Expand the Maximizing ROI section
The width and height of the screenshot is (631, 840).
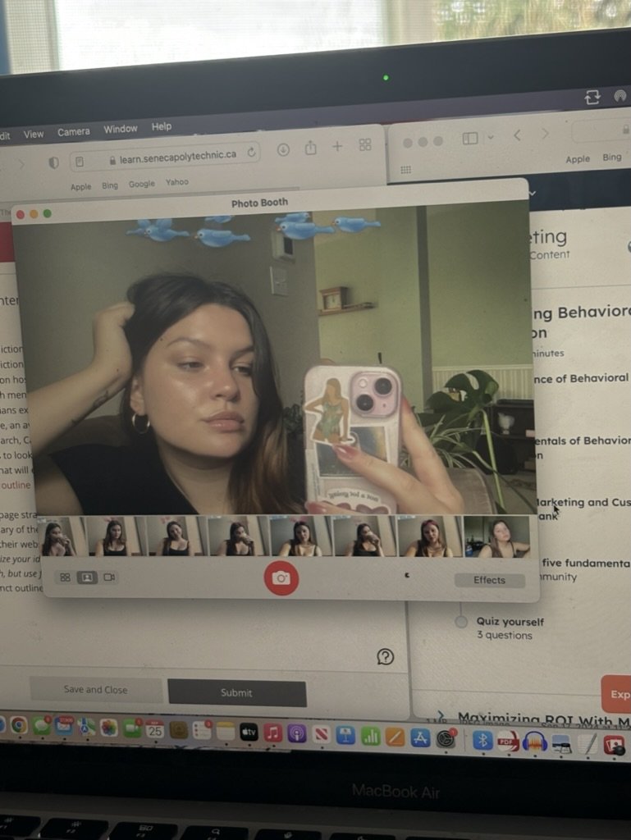point(441,716)
